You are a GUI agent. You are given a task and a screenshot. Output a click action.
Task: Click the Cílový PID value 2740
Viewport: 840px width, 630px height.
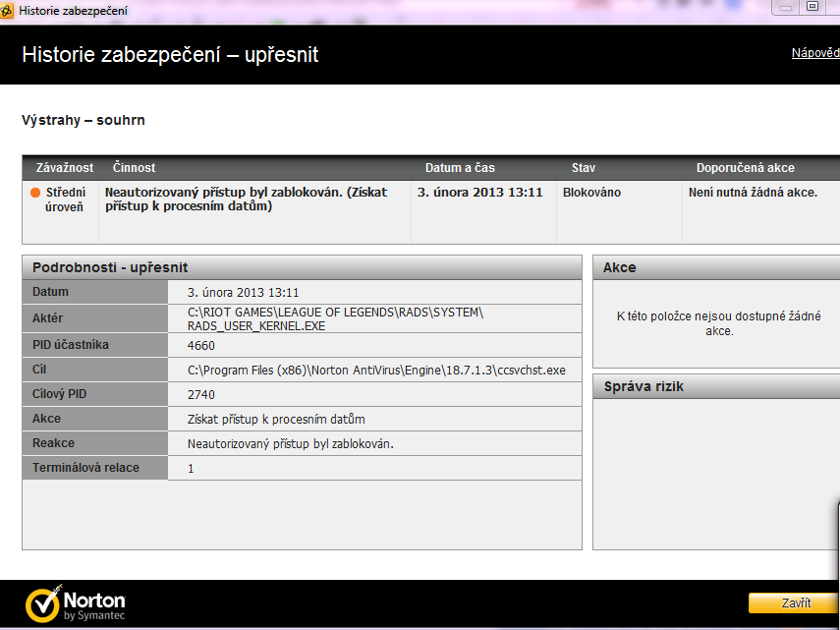tap(200, 395)
